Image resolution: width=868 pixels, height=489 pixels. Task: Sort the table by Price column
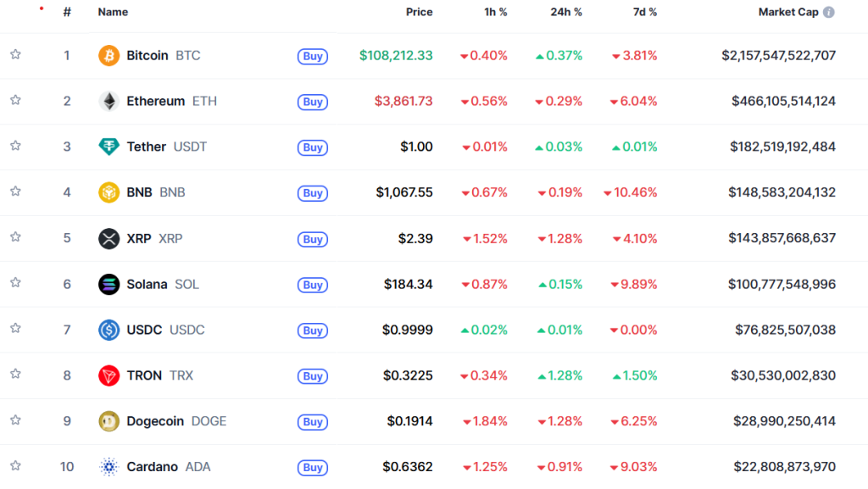419,13
